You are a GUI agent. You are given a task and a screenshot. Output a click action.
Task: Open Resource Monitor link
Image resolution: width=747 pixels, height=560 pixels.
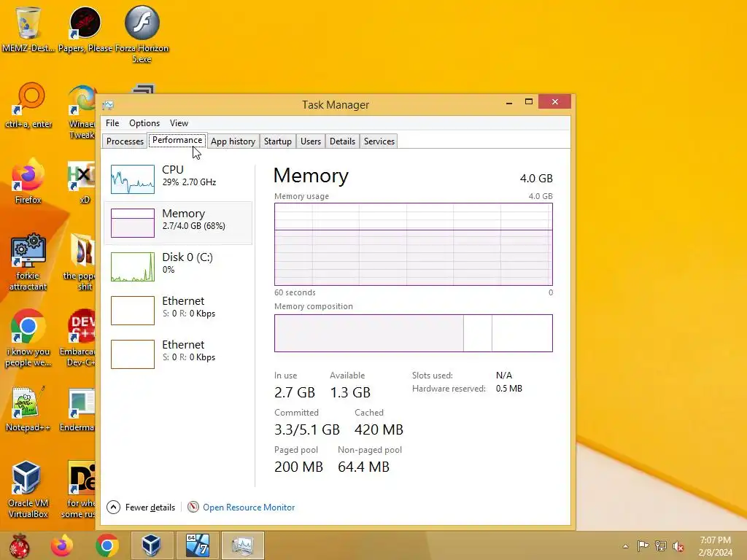tap(249, 507)
